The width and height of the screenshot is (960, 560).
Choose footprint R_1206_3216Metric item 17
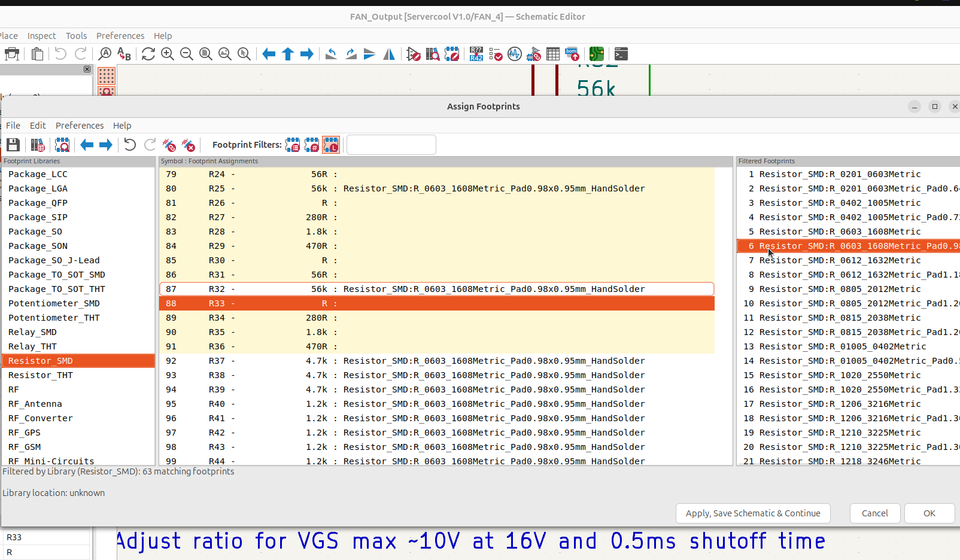(848, 404)
